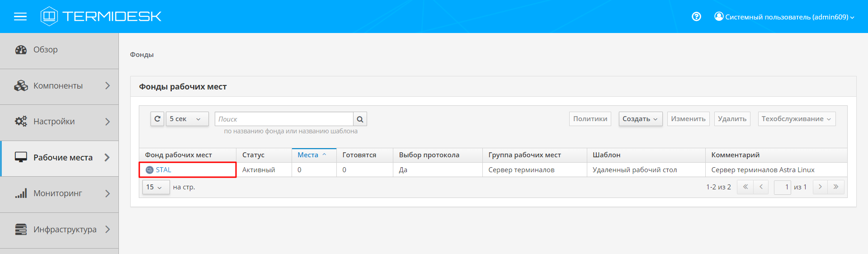
Task: Open the 5 сек refresh interval dropdown
Action: coord(187,119)
